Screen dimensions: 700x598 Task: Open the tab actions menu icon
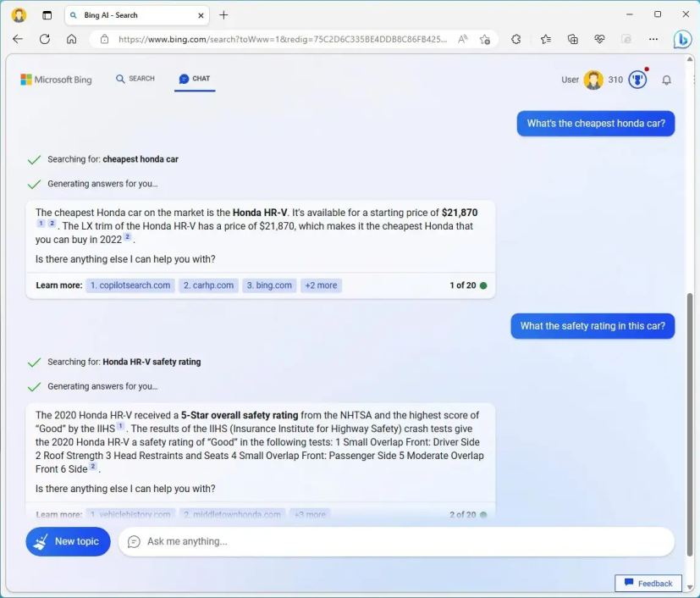(x=47, y=15)
